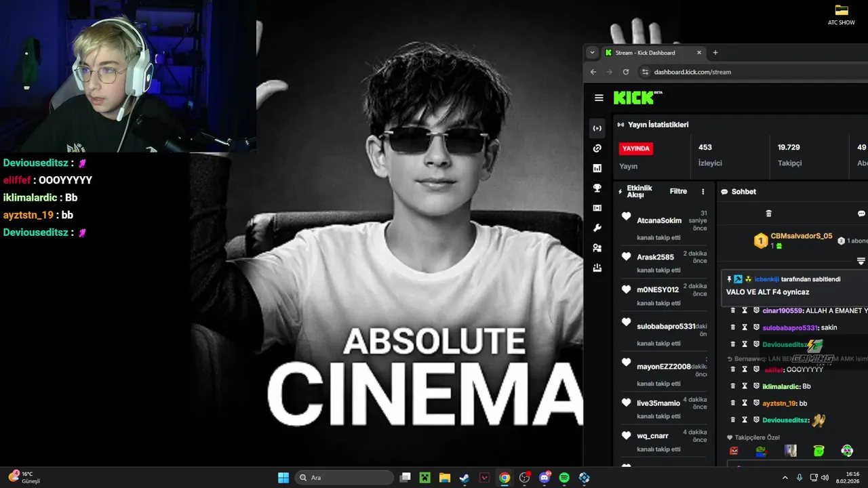868x488 pixels.
Task: Delete cinar190559's chat message
Action: pos(732,310)
